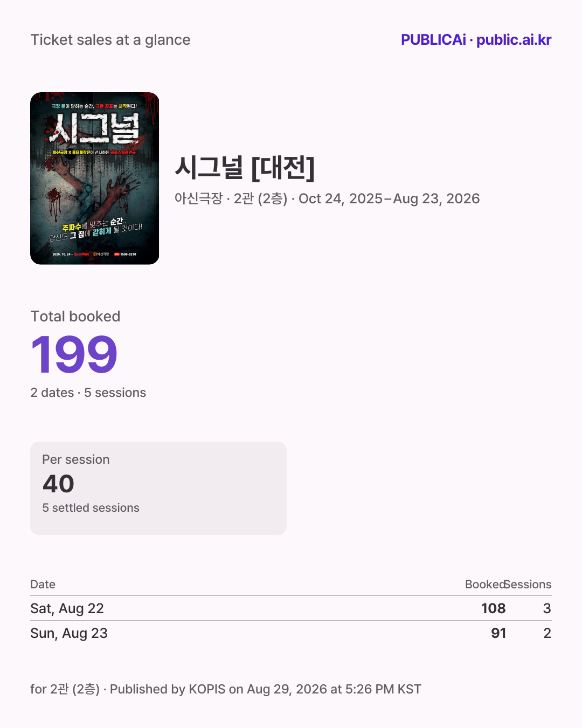Click the Saturday sessions count 3

point(547,608)
